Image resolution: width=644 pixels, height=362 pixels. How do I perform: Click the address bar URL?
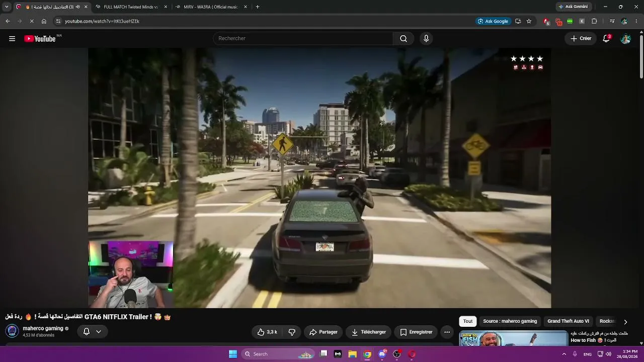coord(102,21)
